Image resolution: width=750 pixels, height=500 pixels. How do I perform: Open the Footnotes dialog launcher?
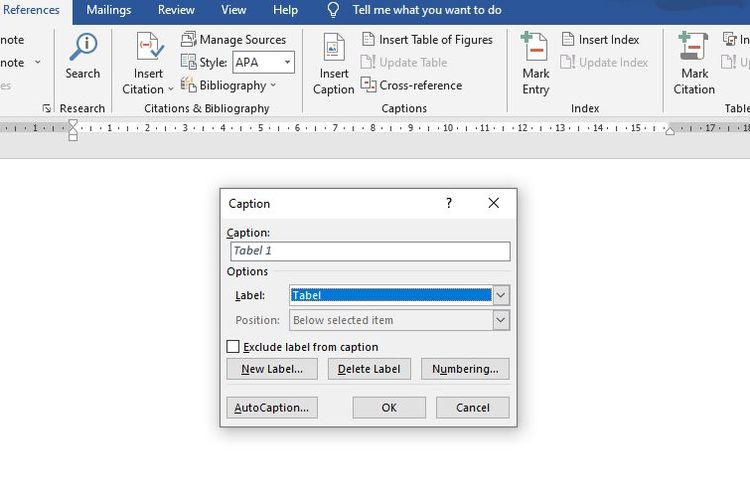tap(46, 108)
